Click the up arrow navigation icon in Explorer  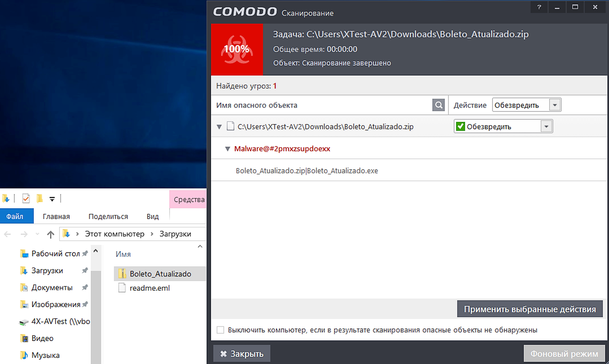50,234
